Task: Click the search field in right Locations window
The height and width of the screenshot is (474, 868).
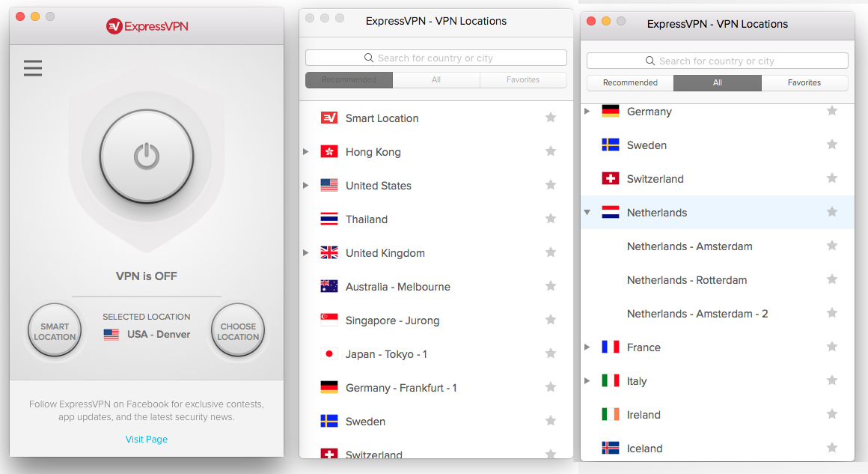Action: click(x=718, y=61)
